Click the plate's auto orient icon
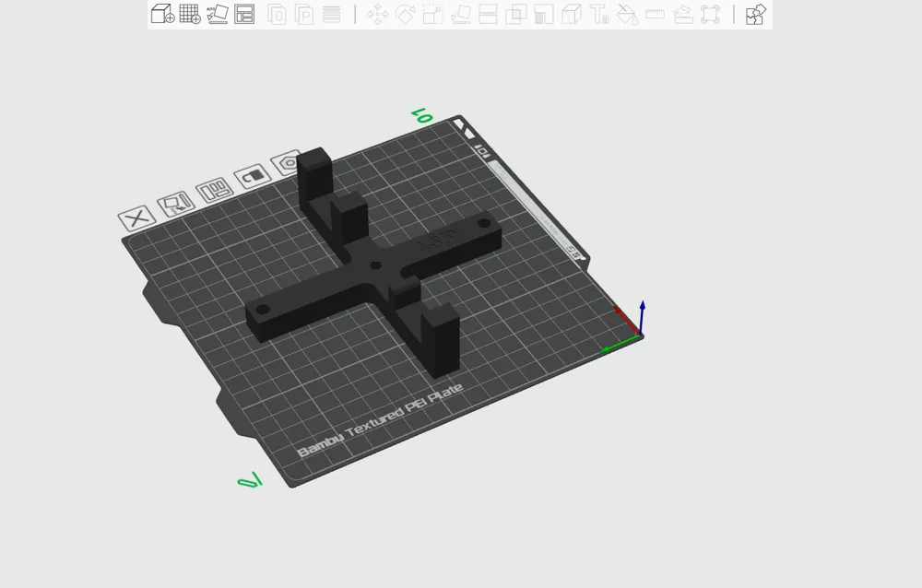 pyautogui.click(x=176, y=205)
